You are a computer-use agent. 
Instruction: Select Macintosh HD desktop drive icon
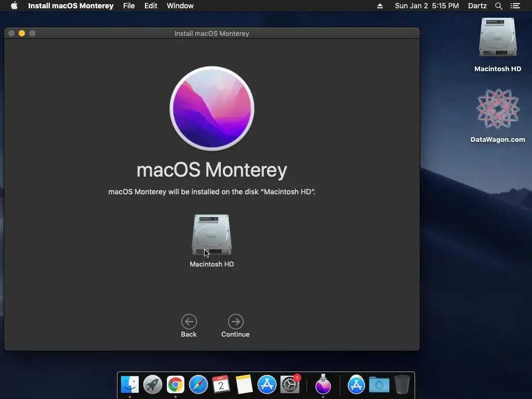click(x=498, y=37)
